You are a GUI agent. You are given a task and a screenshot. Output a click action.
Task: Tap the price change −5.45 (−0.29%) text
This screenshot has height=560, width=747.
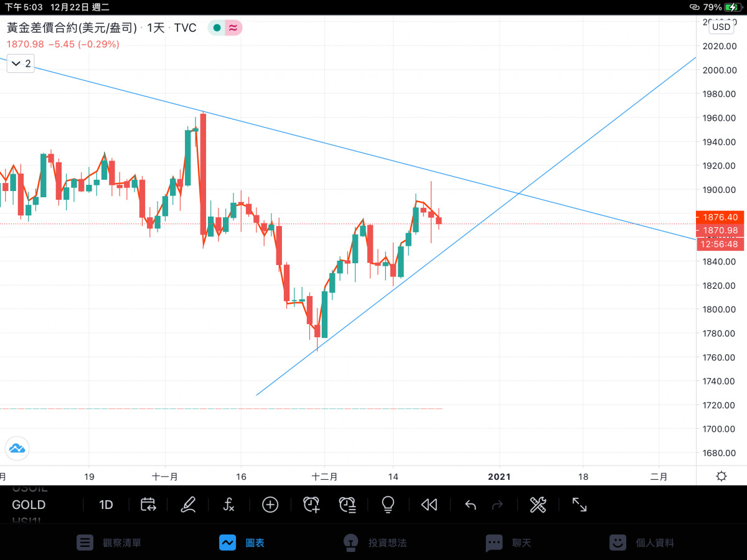pyautogui.click(x=83, y=44)
